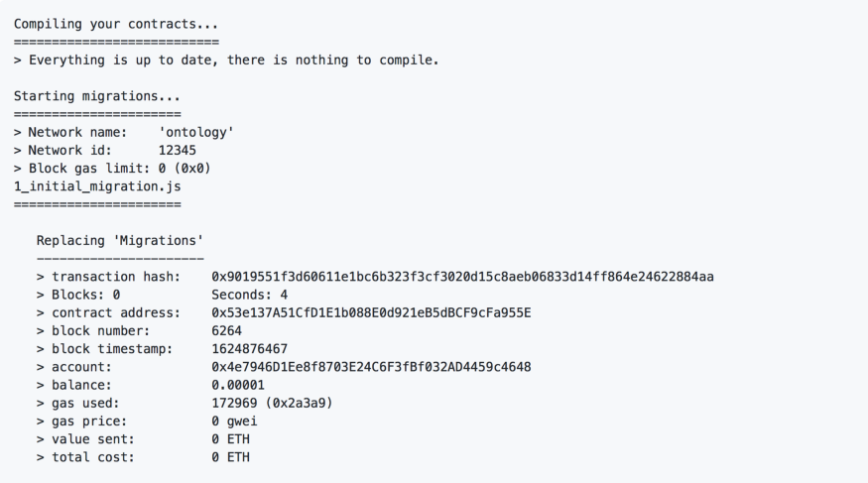Click the contract address value

[x=371, y=312]
